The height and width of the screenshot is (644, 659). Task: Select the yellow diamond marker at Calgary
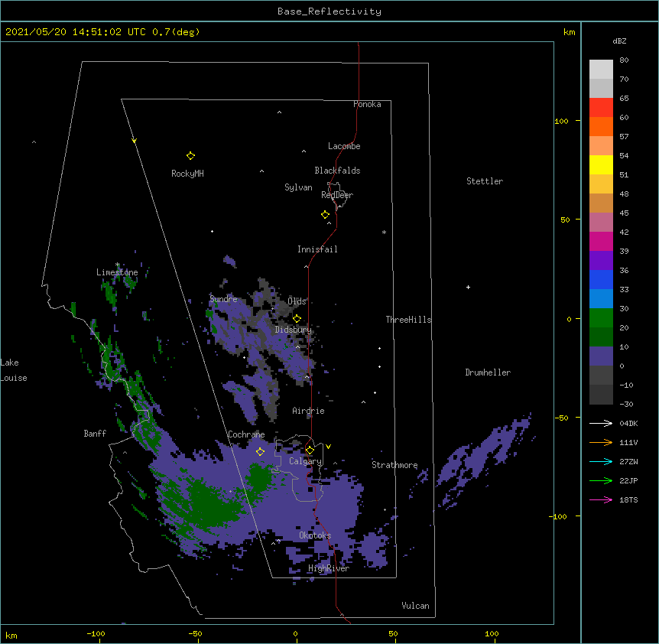point(310,450)
